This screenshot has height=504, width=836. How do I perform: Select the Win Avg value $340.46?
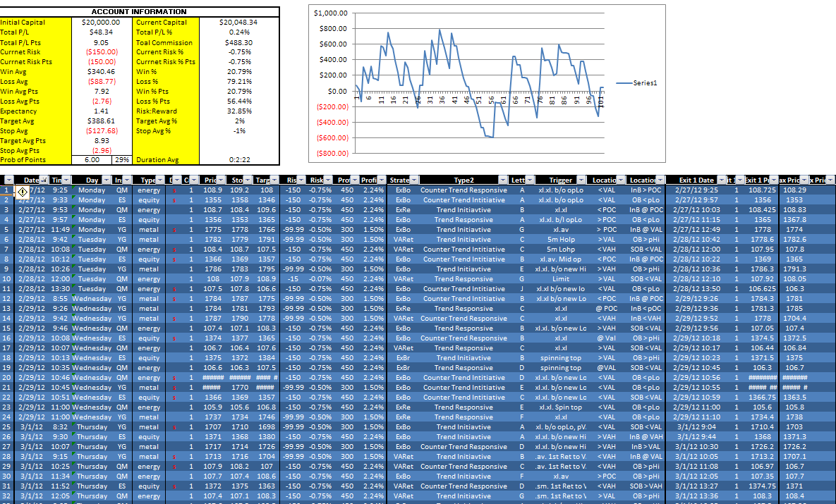102,71
